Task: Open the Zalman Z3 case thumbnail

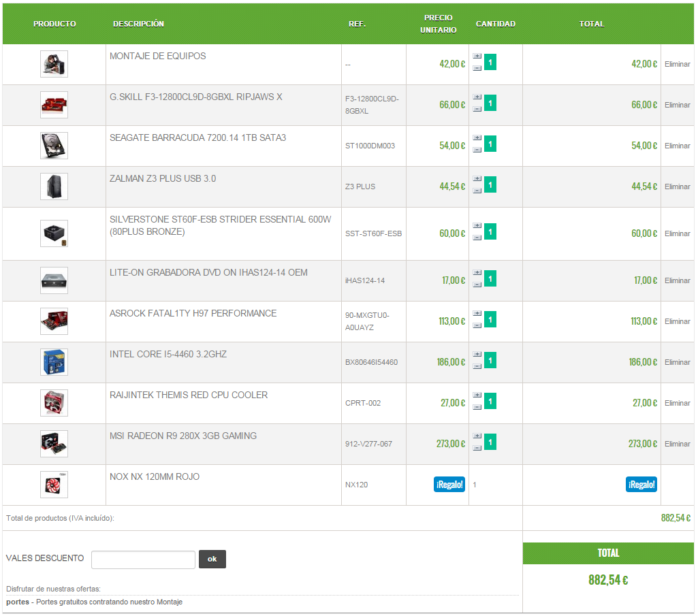Action: [54, 187]
